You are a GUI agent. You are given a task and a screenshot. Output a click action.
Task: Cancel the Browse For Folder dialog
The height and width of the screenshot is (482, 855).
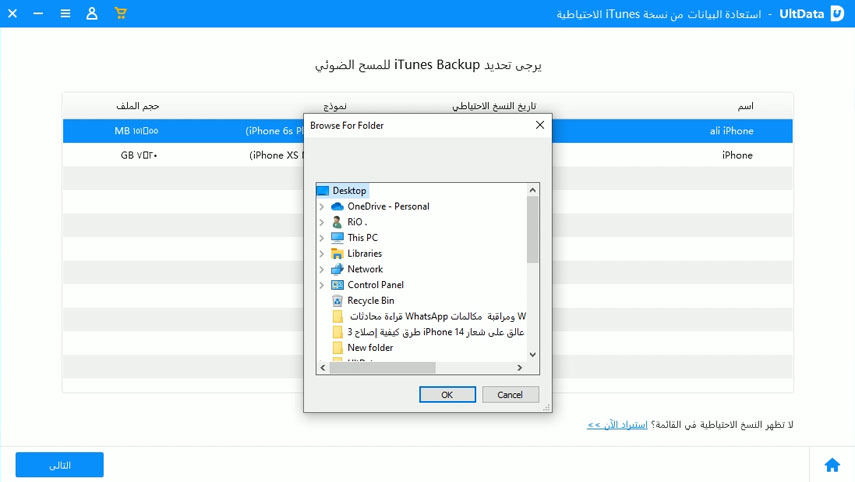[510, 394]
